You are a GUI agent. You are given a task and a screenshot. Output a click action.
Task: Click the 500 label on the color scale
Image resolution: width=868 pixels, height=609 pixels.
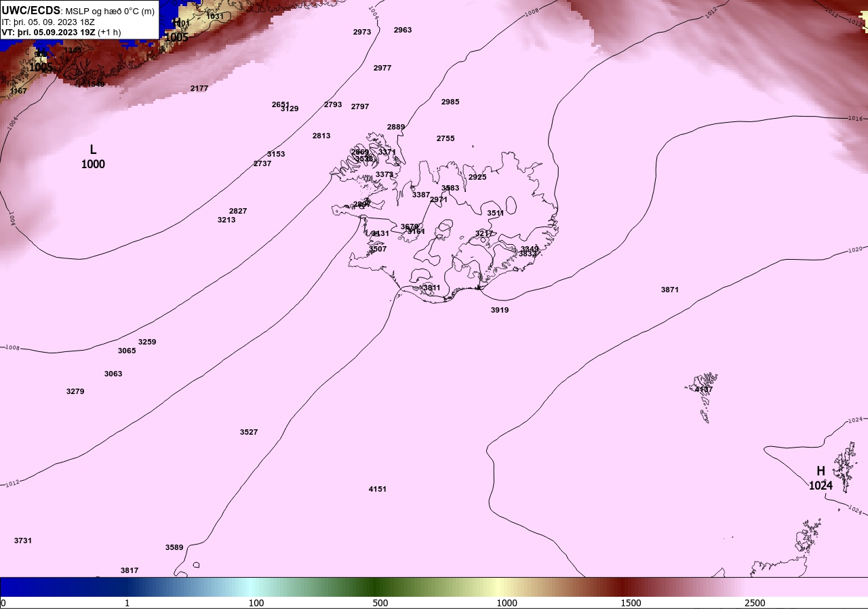coord(380,603)
